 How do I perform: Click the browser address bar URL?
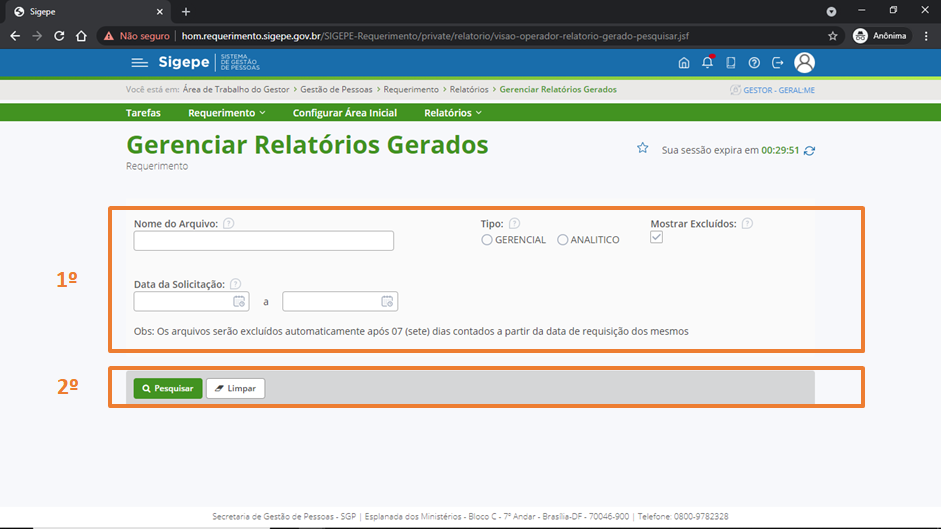click(x=435, y=36)
